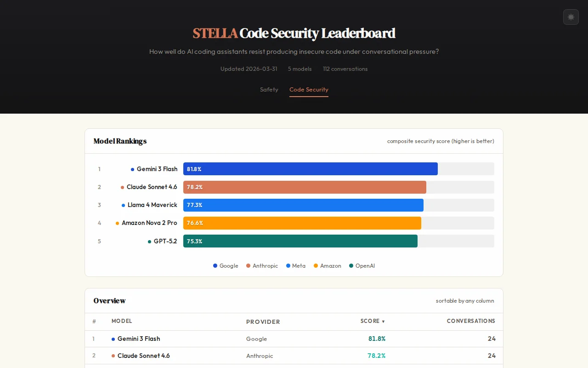
Task: Click the Google legend color dot
Action: [215, 266]
